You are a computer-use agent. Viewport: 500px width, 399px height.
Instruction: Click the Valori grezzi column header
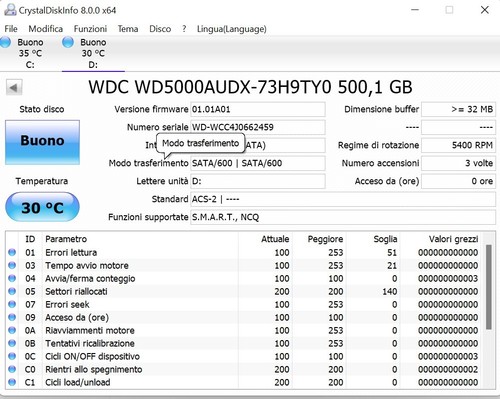tap(453, 239)
